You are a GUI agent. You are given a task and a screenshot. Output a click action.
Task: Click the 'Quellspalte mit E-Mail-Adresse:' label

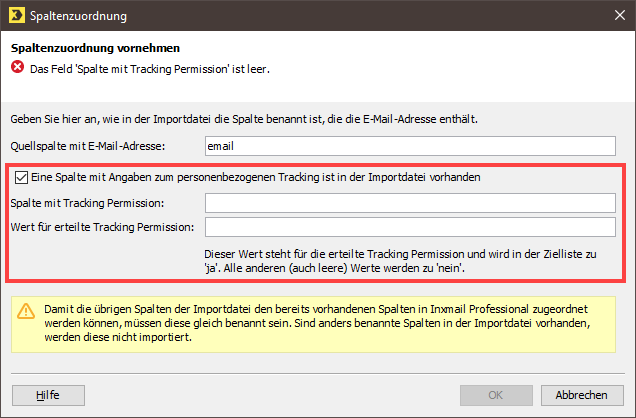tap(88, 146)
